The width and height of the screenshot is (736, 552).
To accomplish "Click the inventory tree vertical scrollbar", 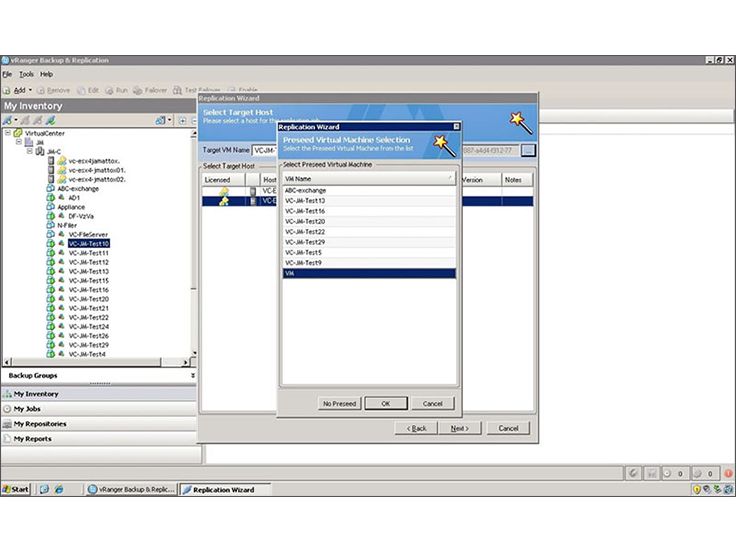I will (193, 244).
